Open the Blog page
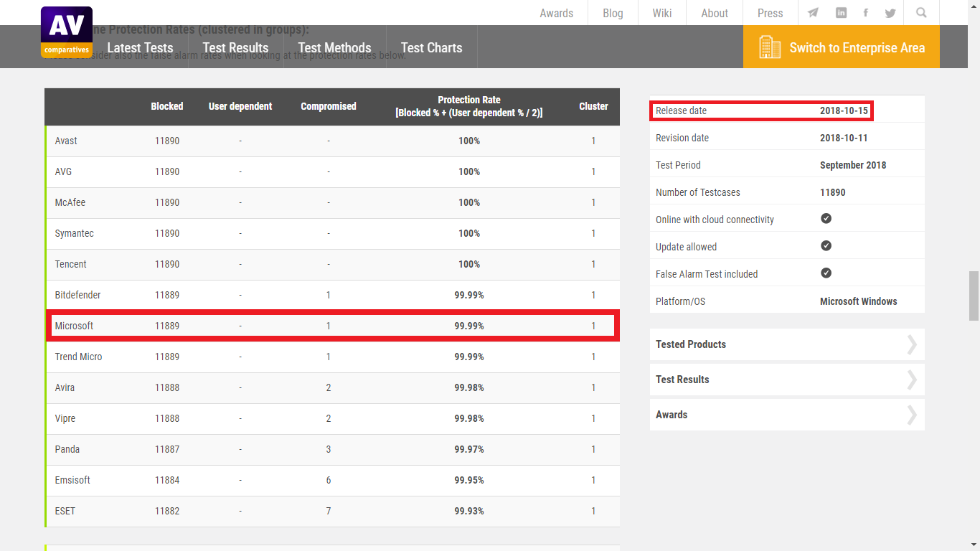980x551 pixels. [612, 12]
